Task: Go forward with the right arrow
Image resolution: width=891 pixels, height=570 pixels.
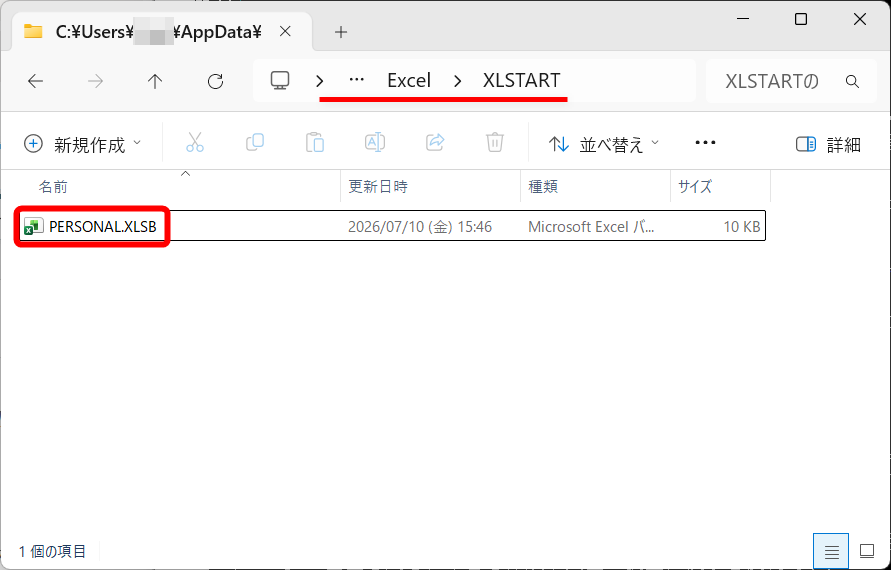Action: pyautogui.click(x=95, y=81)
